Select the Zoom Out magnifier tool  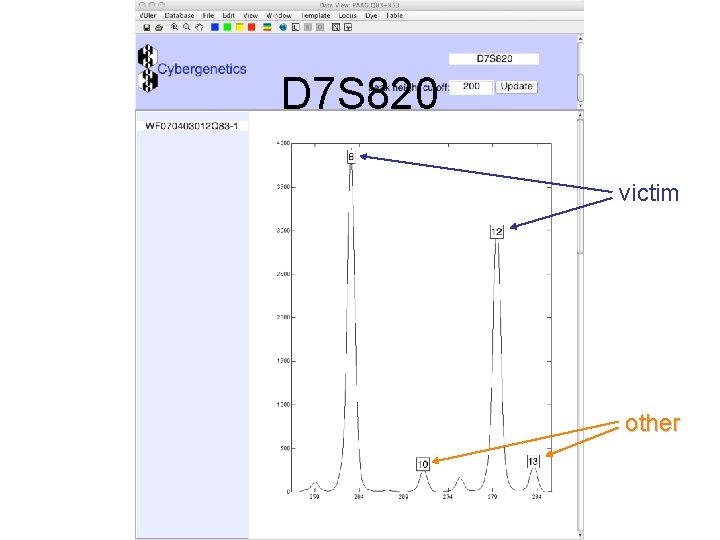click(x=186, y=27)
